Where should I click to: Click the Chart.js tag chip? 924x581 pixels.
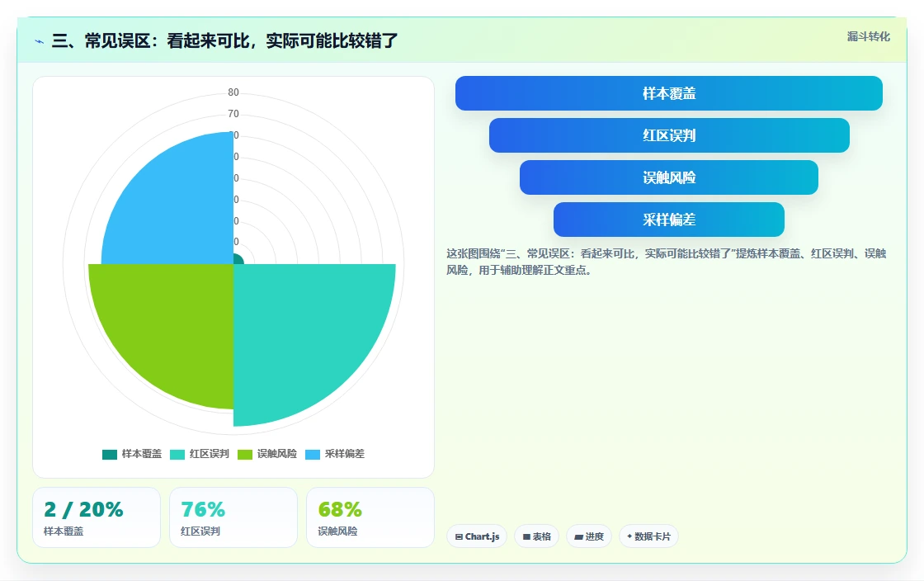tap(477, 536)
